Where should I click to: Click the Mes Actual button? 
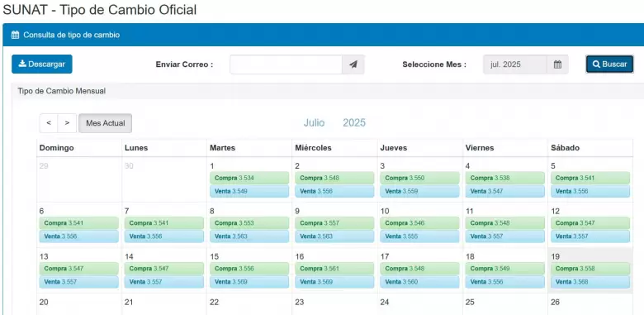click(x=106, y=123)
